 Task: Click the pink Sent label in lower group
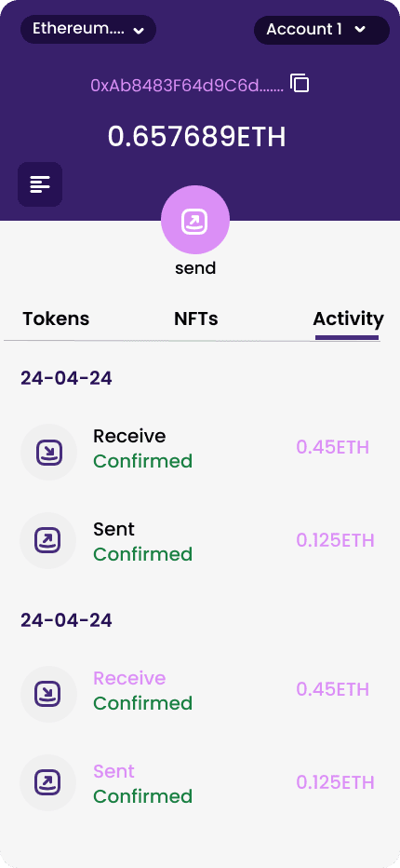pyautogui.click(x=114, y=771)
